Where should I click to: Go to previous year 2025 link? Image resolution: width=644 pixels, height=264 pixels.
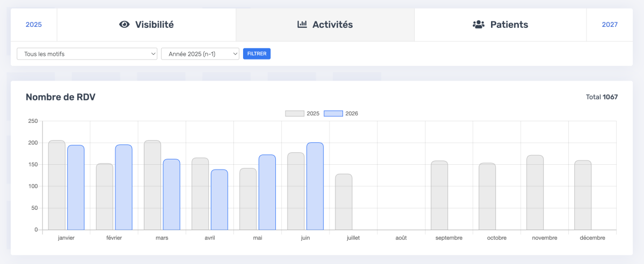click(x=34, y=25)
